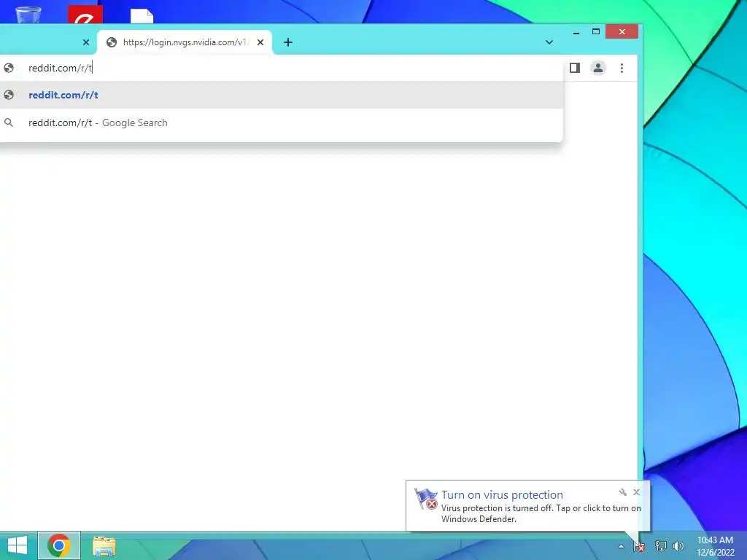Open the network tray icon

tap(660, 546)
